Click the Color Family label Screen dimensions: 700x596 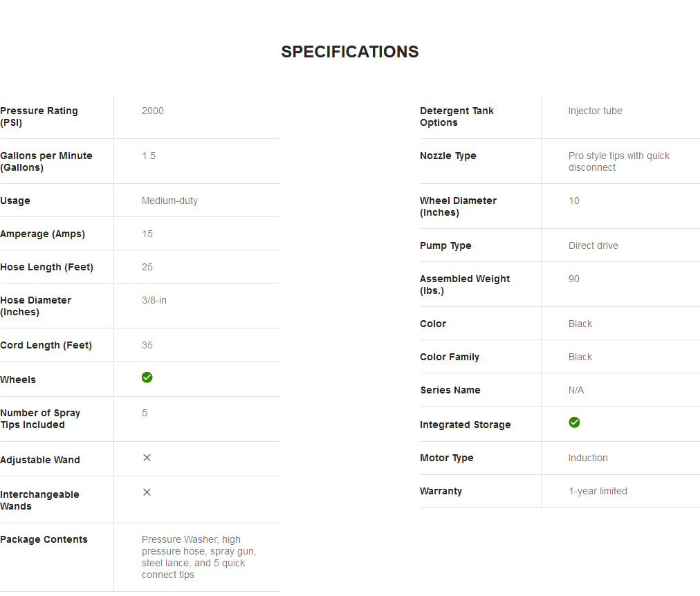(x=450, y=357)
